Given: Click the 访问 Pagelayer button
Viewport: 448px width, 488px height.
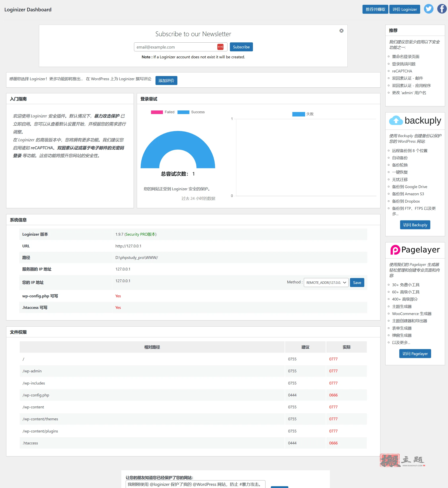Looking at the screenshot, I should (x=415, y=354).
